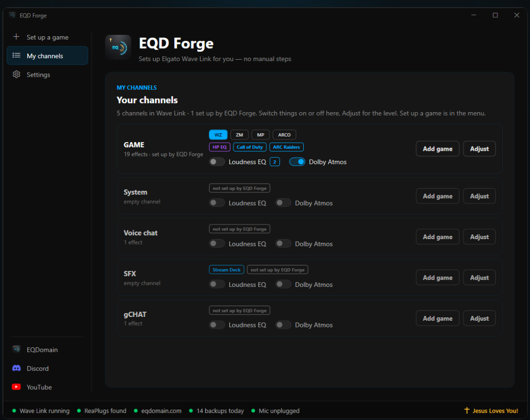
Task: Select the MP profile tab
Action: (x=261, y=135)
